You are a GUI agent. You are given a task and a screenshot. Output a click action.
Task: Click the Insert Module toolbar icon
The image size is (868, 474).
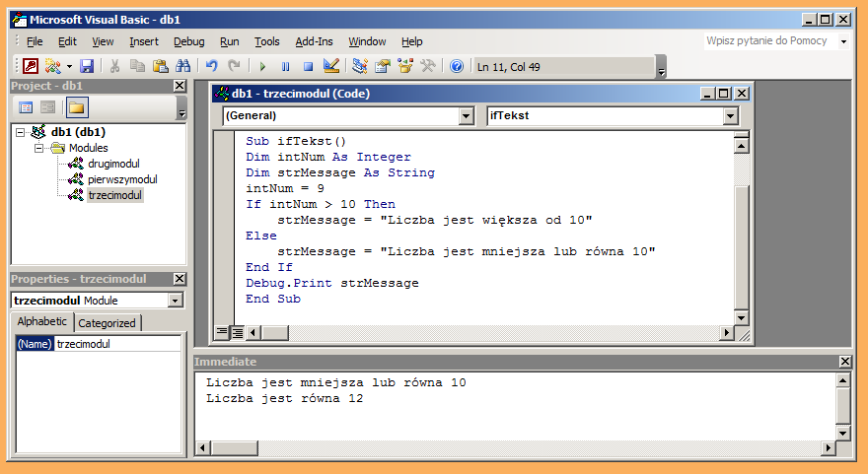pos(52,66)
